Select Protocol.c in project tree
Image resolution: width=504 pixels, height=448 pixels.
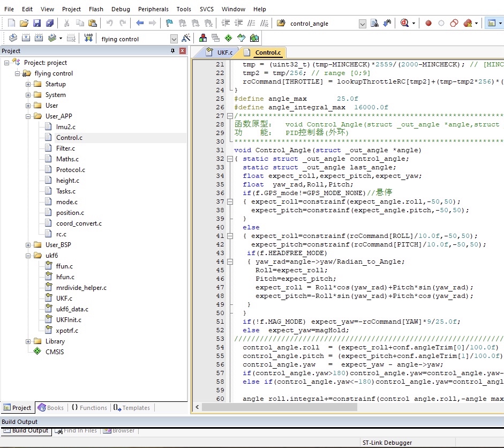pyautogui.click(x=70, y=170)
